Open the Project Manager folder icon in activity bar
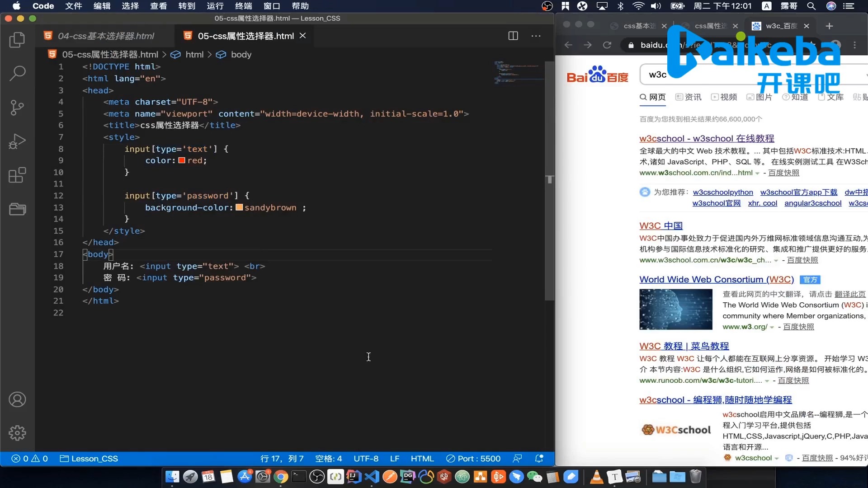The image size is (868, 488). (17, 209)
